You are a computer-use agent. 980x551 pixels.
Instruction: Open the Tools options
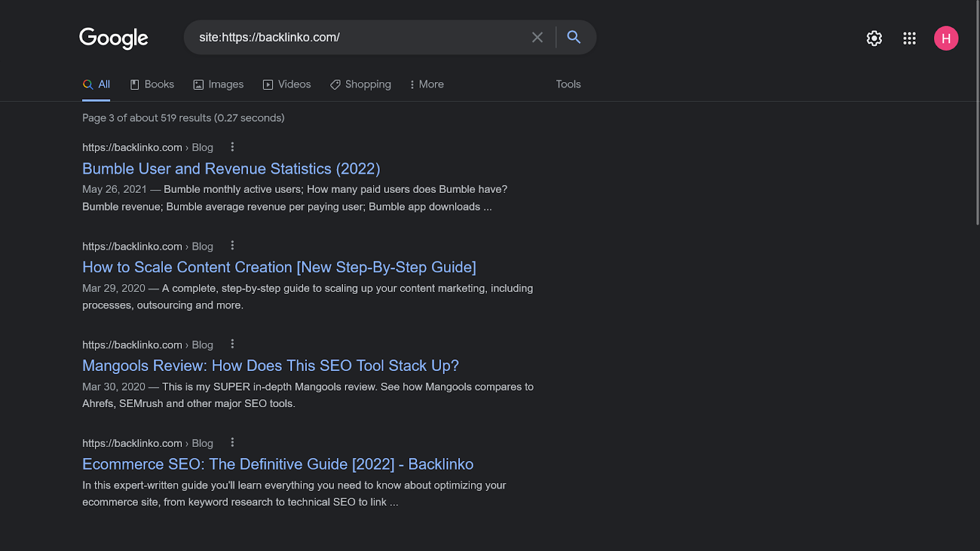coord(568,84)
